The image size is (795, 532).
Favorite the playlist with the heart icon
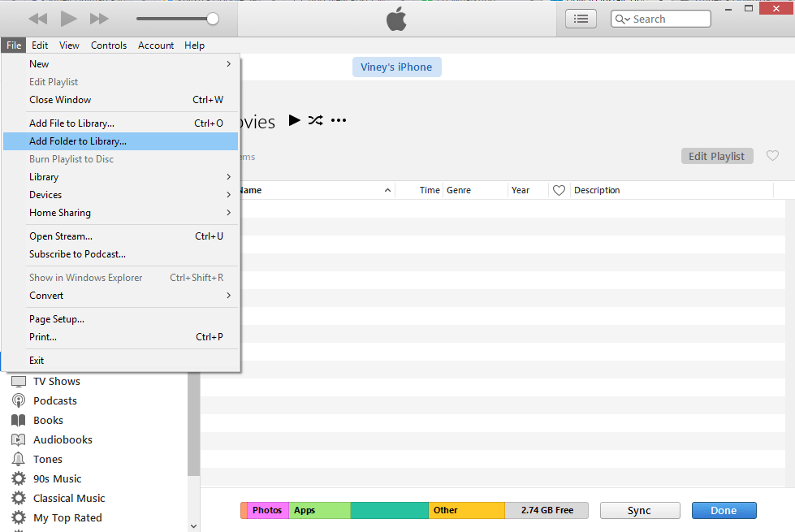(x=771, y=155)
